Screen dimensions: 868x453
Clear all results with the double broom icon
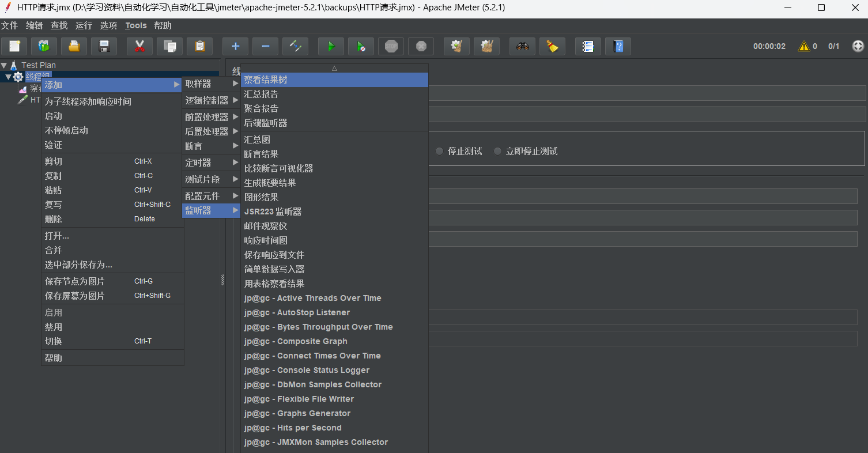(x=486, y=46)
